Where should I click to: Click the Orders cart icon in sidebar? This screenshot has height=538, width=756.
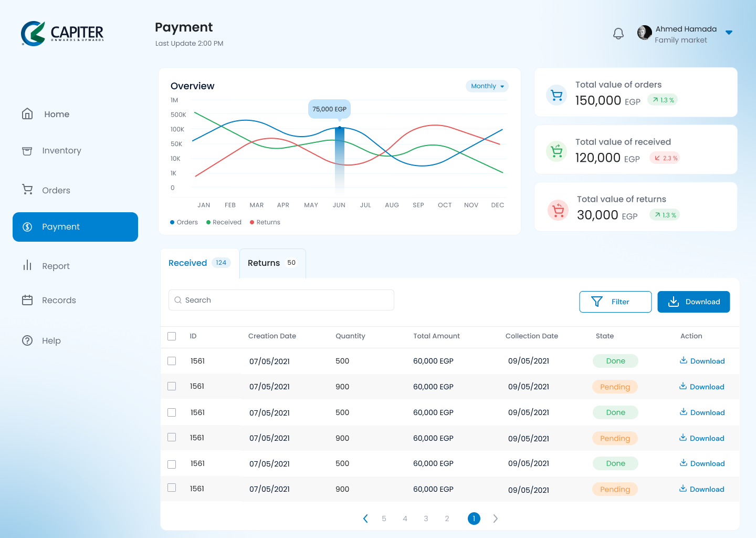click(x=27, y=190)
